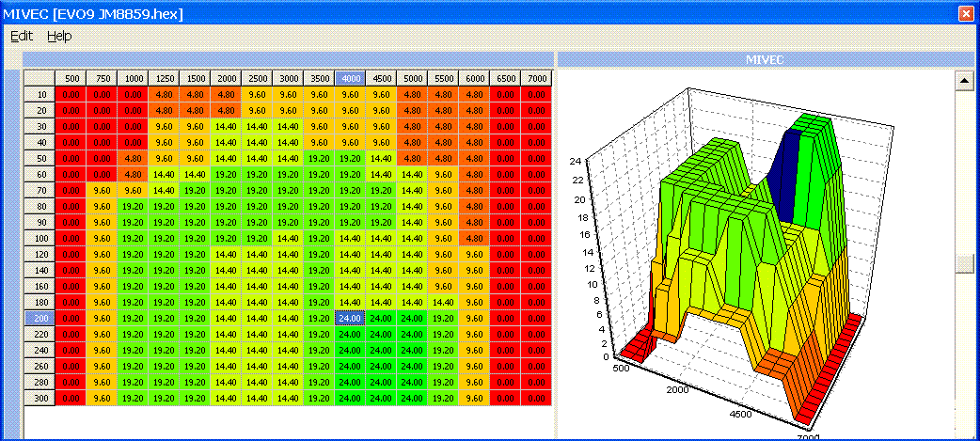
Task: Click the 0.00 cell at row 300, column 7000
Action: pos(536,398)
